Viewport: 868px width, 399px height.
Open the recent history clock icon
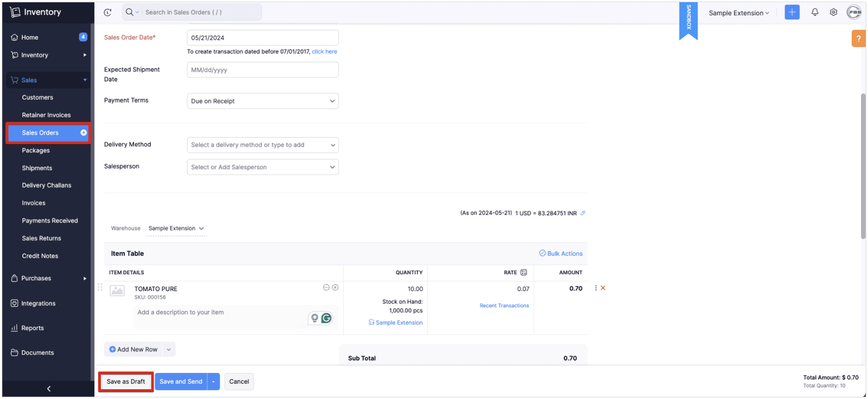[x=107, y=12]
